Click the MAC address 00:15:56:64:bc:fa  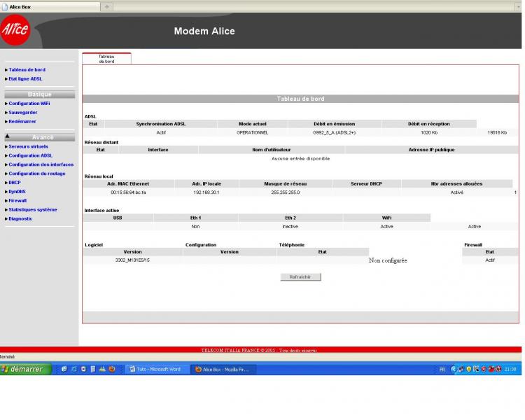click(x=128, y=192)
